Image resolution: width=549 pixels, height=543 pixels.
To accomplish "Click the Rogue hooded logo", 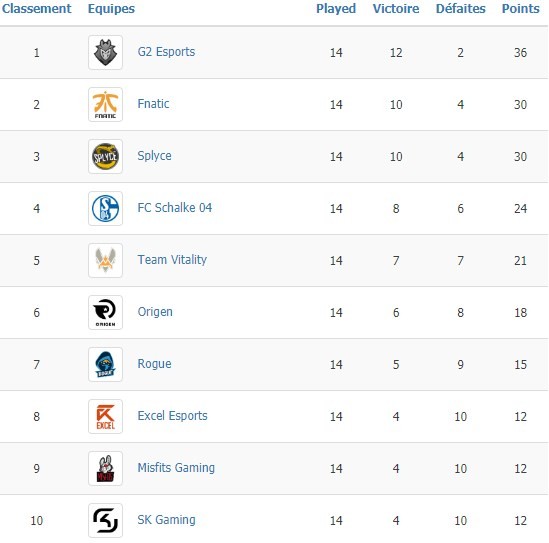I will point(105,364).
